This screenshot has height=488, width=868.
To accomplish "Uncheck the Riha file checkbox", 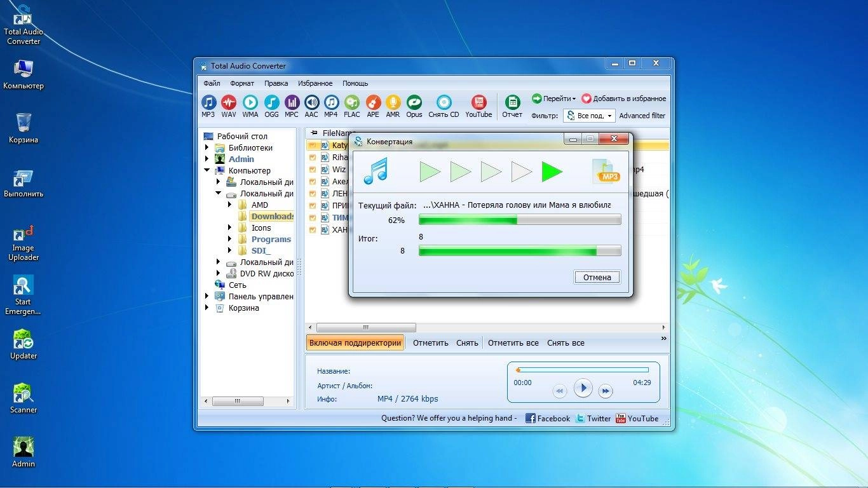I will point(313,158).
